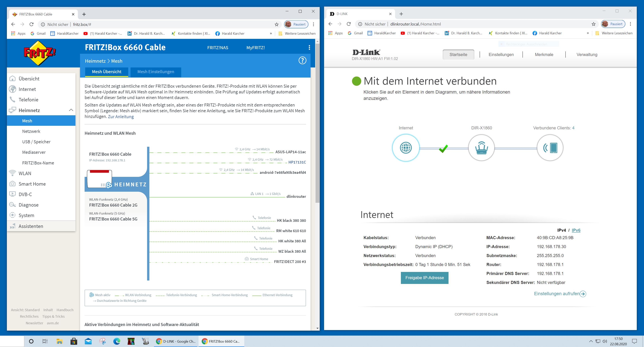Collapse the Heimnetz menu section

(x=71, y=110)
